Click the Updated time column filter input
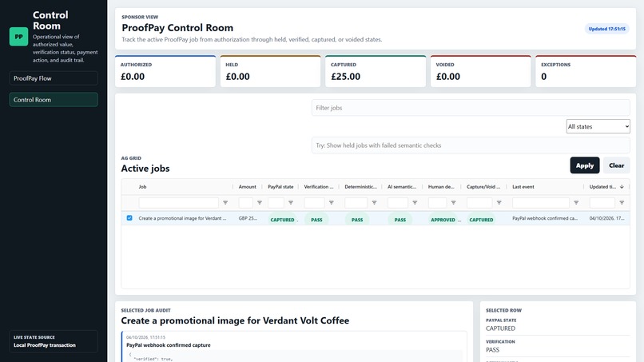This screenshot has width=644, height=362. click(x=602, y=202)
